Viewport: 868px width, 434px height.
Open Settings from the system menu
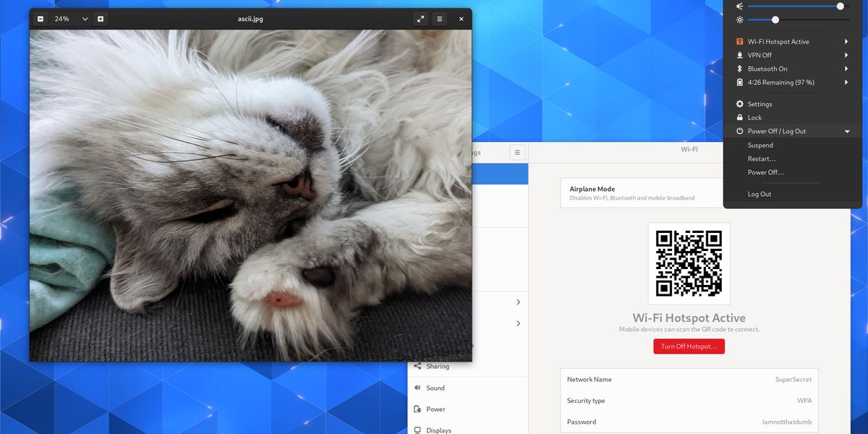pyautogui.click(x=760, y=103)
